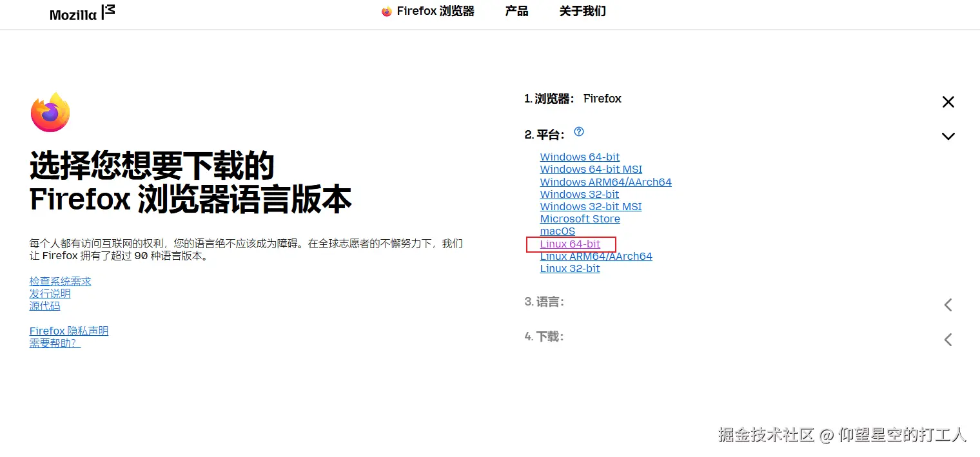The height and width of the screenshot is (457, 980).
Task: Select Linux 32-bit platform link
Action: pos(570,269)
